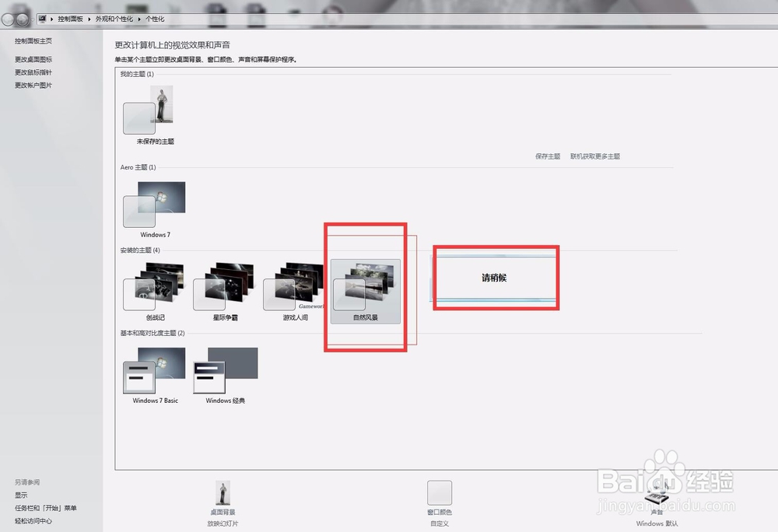Open 控制面板主页 in the sidebar
The image size is (778, 532).
point(33,41)
